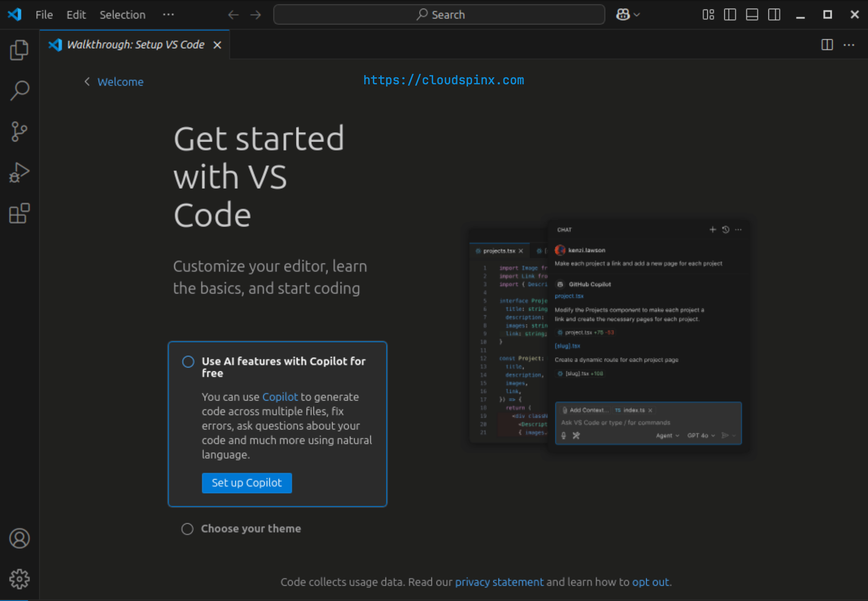Open the Explorer sidebar icon
The image size is (868, 601).
click(19, 49)
